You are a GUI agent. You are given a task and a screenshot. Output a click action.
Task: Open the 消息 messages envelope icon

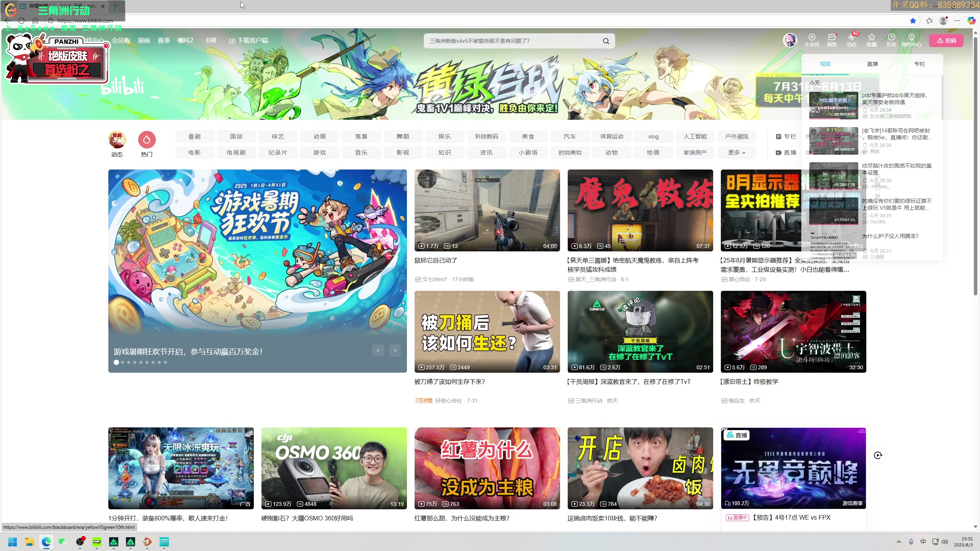(831, 40)
